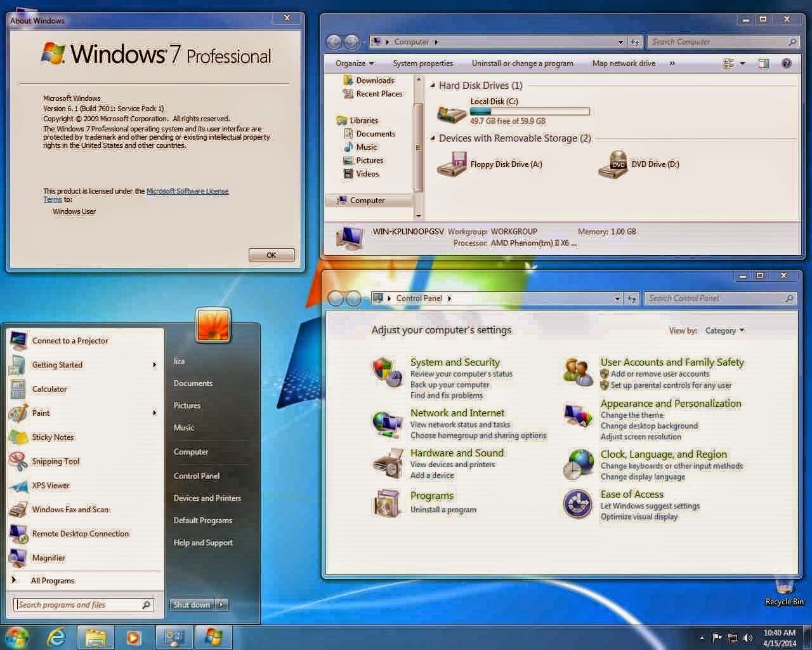Open Windows Media Player from the taskbar
The width and height of the screenshot is (812, 650).
point(133,637)
